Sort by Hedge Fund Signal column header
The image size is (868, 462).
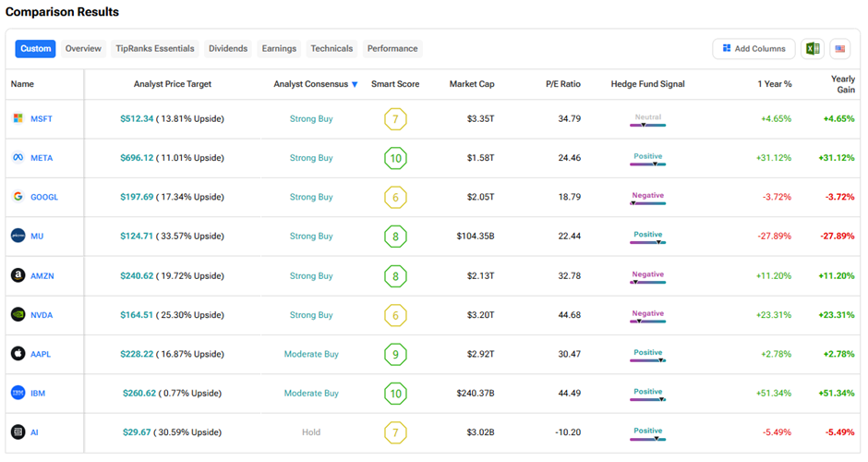click(647, 84)
